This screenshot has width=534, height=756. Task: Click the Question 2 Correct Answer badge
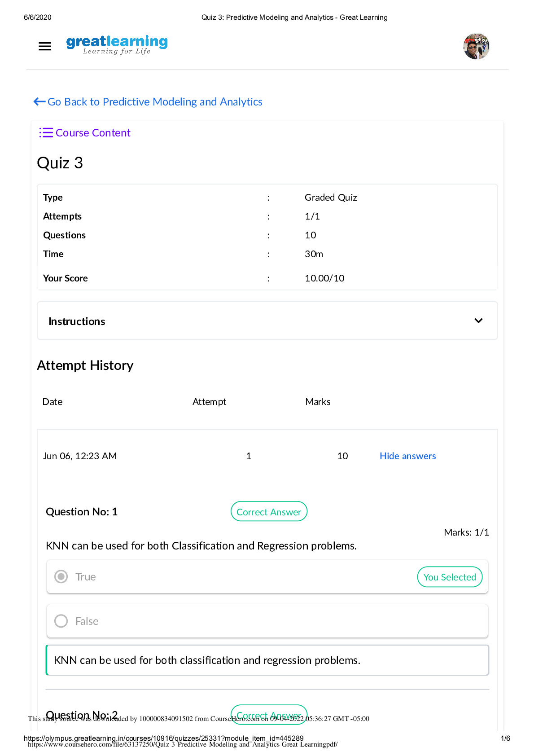(x=269, y=713)
